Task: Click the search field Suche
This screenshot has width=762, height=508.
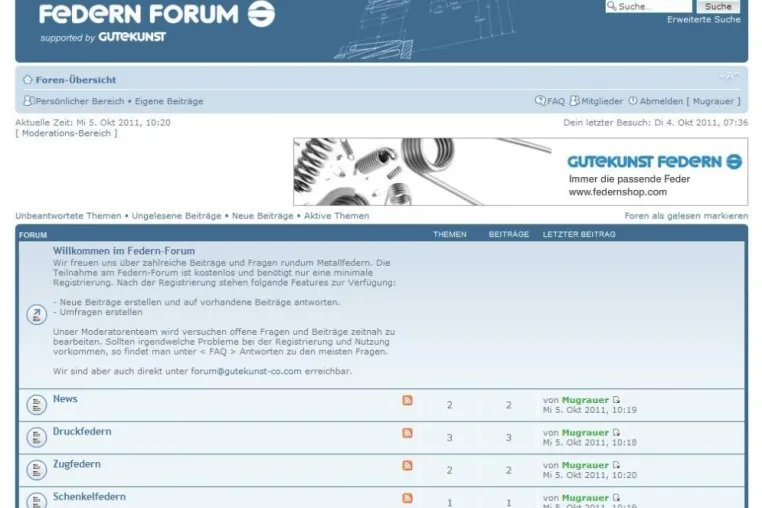Action: 648,6
